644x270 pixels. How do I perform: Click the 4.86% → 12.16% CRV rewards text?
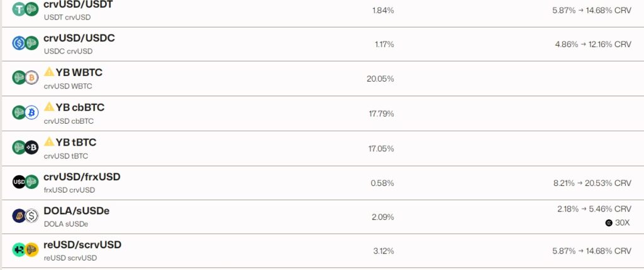592,45
